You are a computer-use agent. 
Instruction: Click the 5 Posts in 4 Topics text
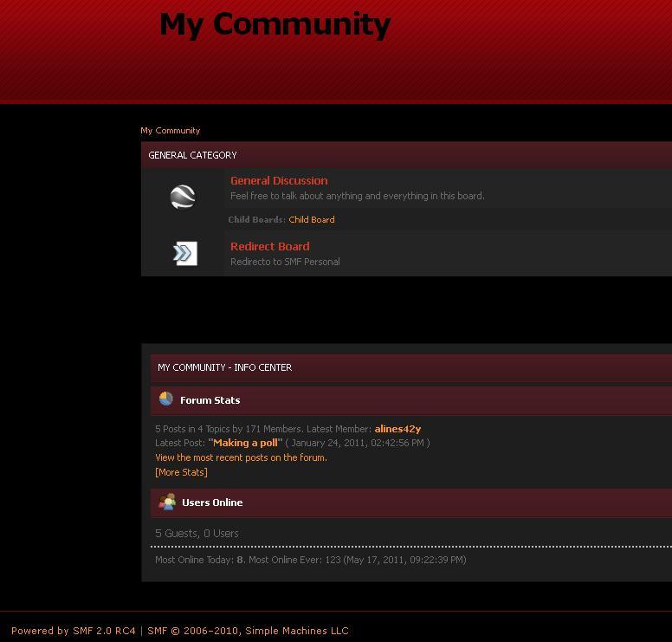pyautogui.click(x=228, y=429)
